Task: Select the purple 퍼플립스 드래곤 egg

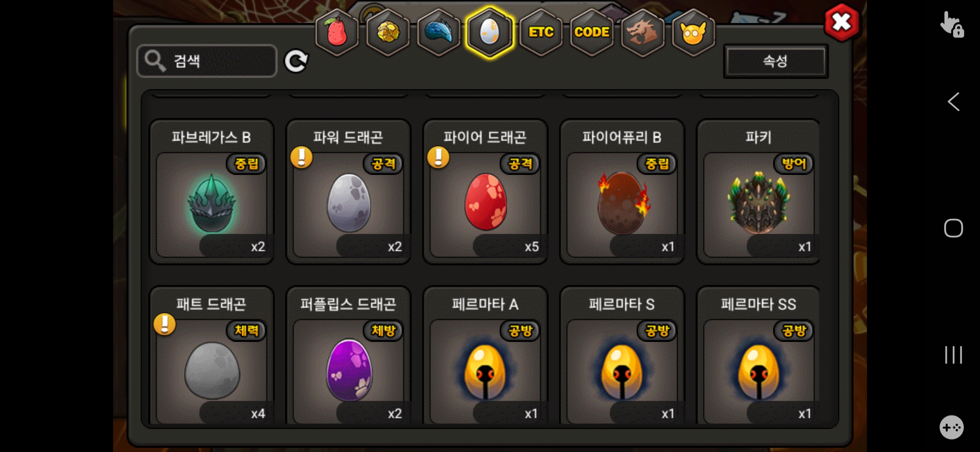Action: [x=348, y=356]
